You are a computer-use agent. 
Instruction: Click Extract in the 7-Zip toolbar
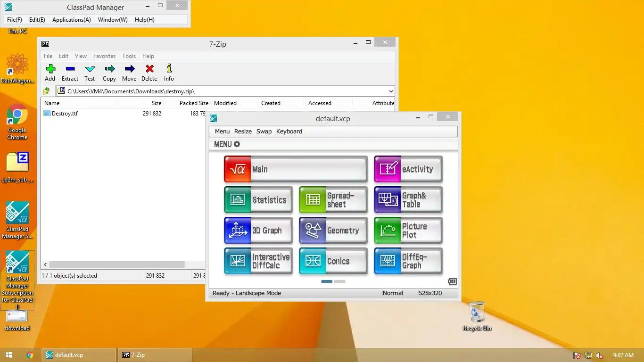70,73
